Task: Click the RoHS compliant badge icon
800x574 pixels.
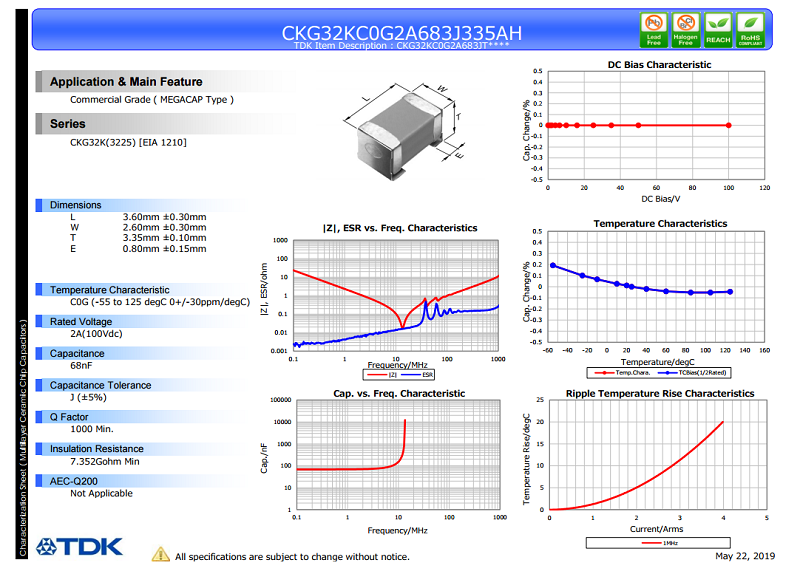Action: point(750,31)
